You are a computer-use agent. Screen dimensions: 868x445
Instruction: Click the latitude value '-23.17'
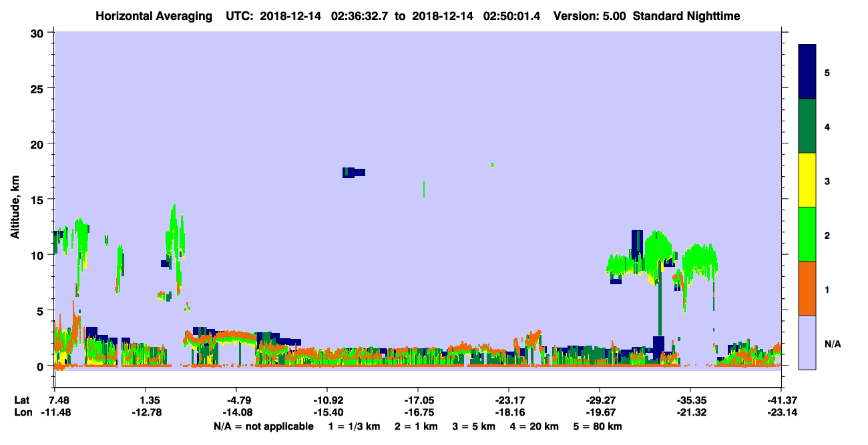tap(509, 400)
